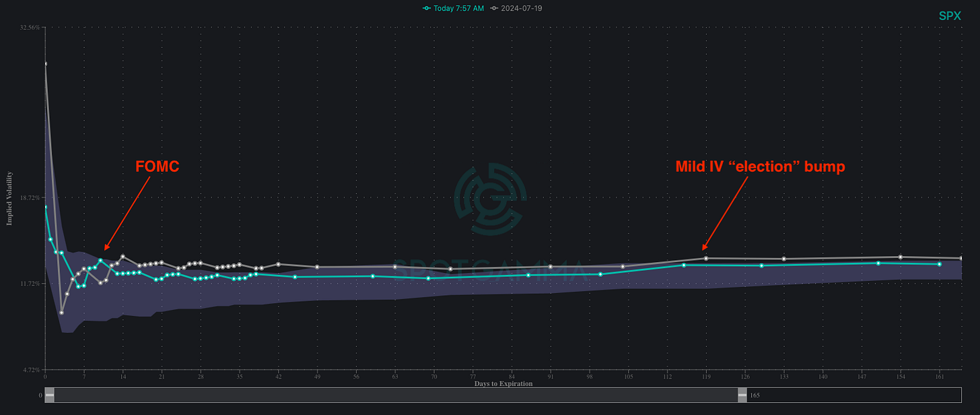This screenshot has width=980, height=415.
Task: Click the red FOMC annotation label
Action: pyautogui.click(x=157, y=166)
